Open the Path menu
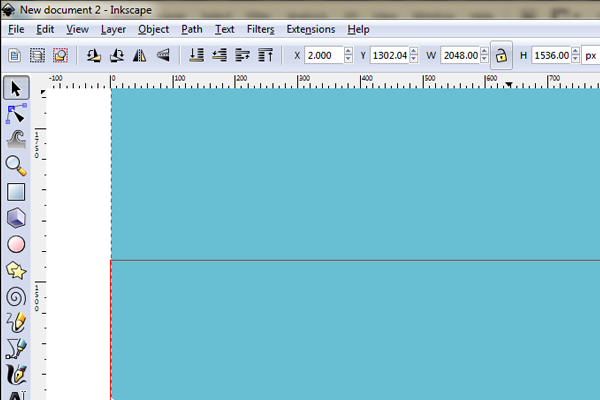 (x=192, y=30)
